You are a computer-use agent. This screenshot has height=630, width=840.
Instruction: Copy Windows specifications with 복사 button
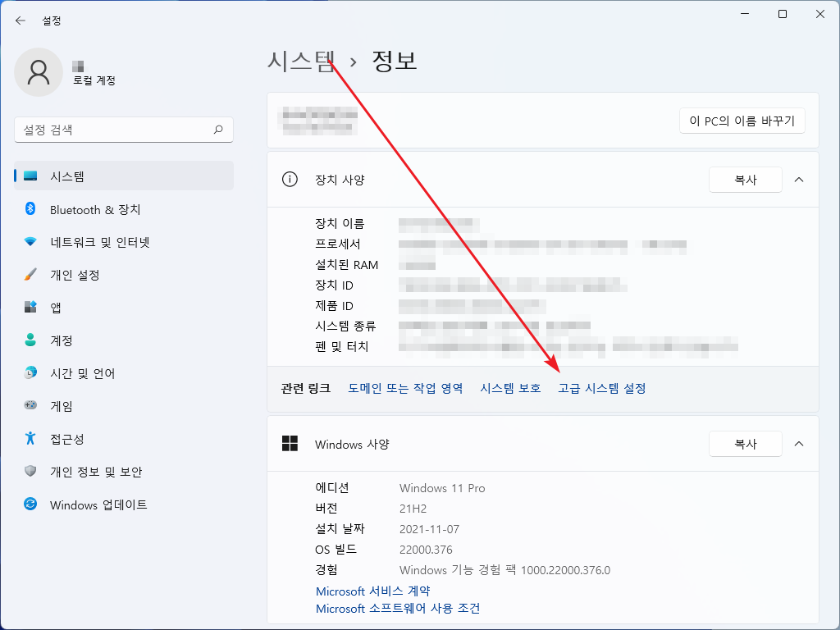[745, 444]
